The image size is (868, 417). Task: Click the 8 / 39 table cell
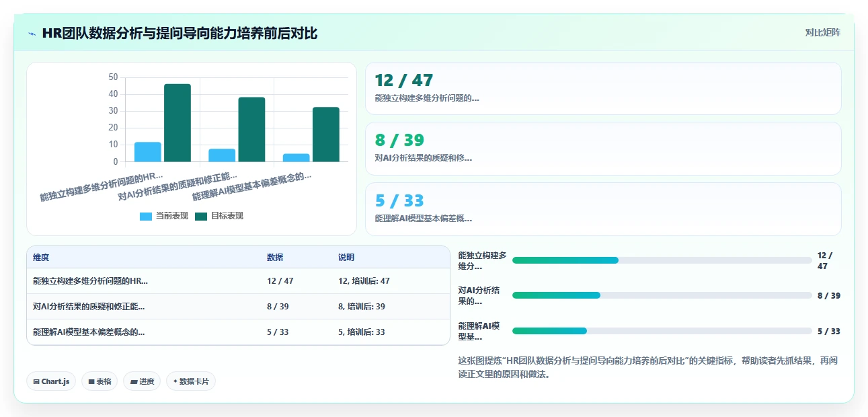pos(278,307)
